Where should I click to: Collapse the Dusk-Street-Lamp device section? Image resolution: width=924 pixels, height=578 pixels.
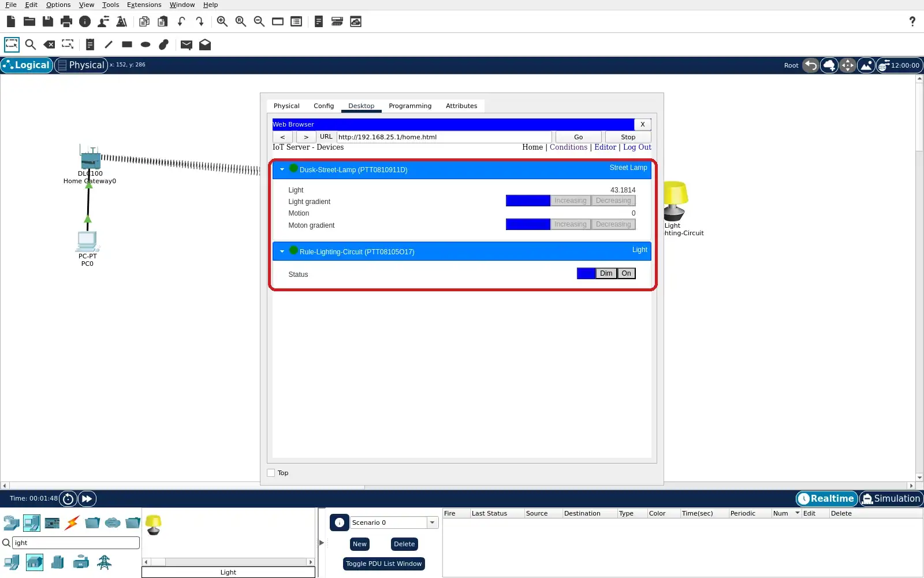coord(282,169)
